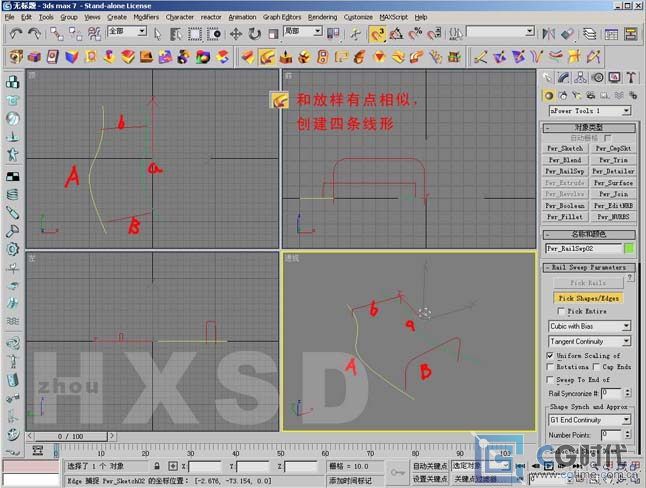Click the Redo arrow icon

tap(34, 34)
